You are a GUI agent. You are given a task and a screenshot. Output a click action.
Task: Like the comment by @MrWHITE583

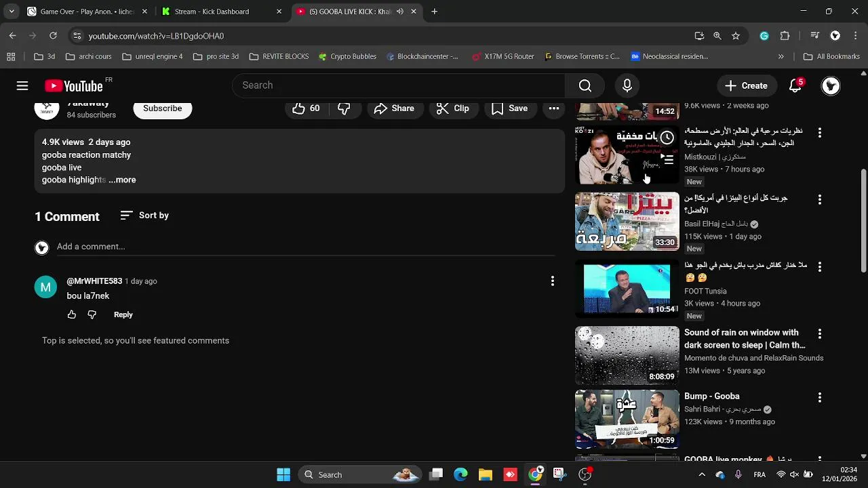(72, 314)
